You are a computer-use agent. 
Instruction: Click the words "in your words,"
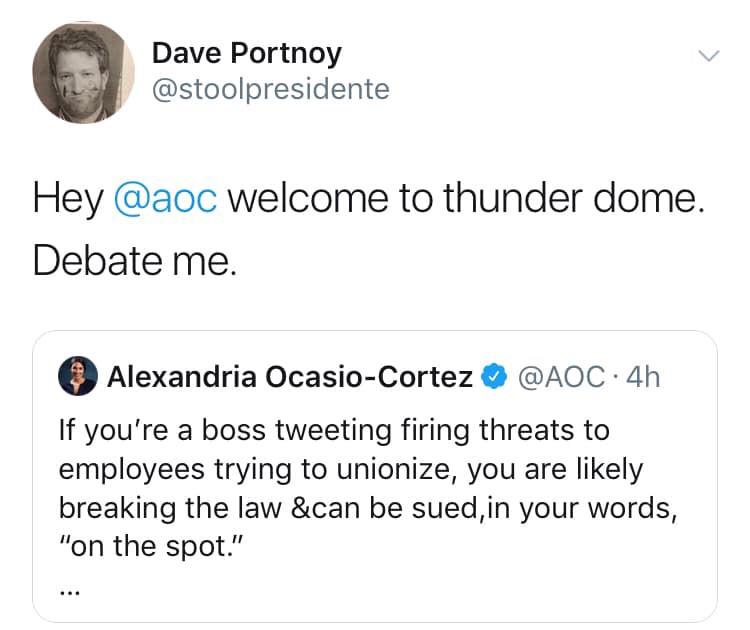[604, 507]
